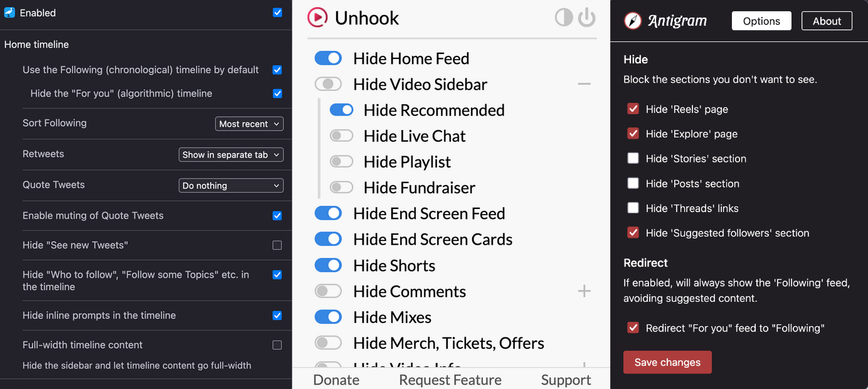Screen dimensions: 868x389
Task: Uncheck Hide Who to follow checkbox
Action: pos(277,275)
